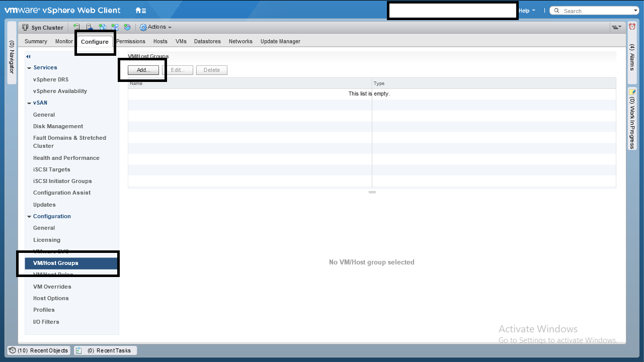Open the Update Manager tab
Screen dimensions: 644x362
click(x=280, y=41)
